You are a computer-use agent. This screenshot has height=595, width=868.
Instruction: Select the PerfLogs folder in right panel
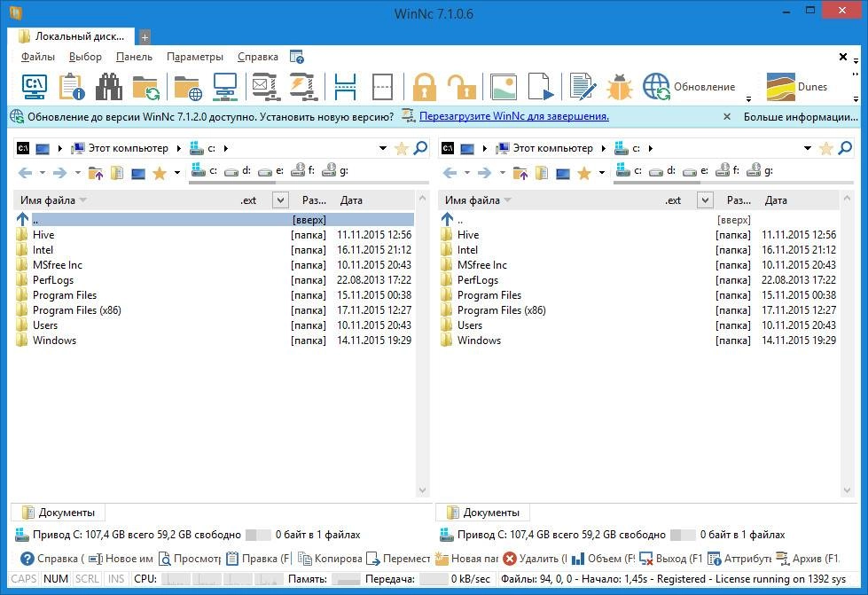coord(639,280)
